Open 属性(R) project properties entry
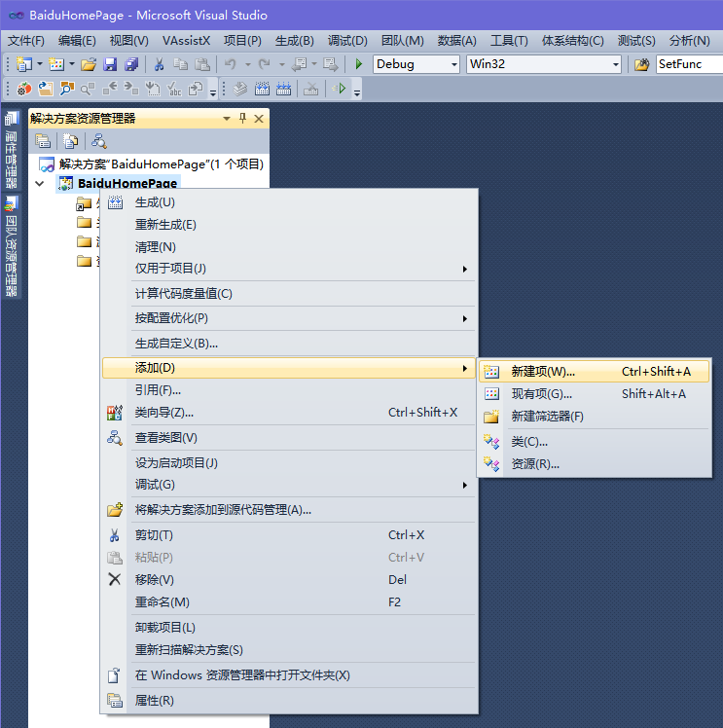 pyautogui.click(x=290, y=700)
